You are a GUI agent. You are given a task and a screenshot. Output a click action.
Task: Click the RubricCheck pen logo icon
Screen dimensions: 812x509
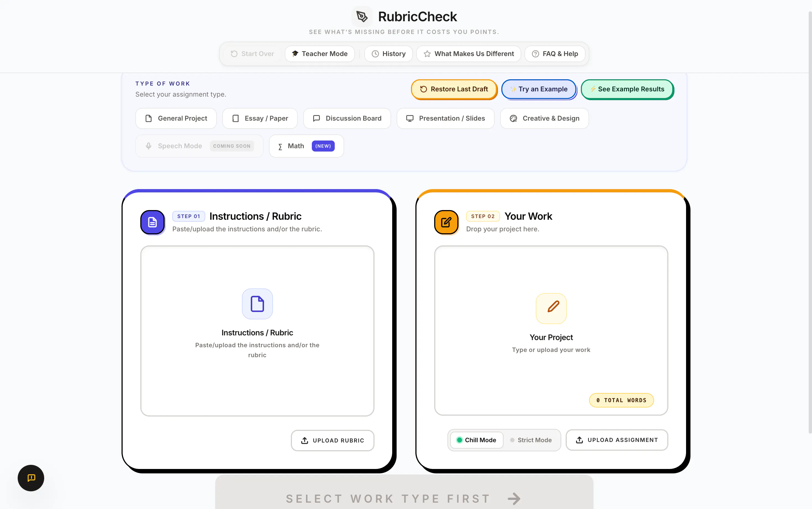pos(362,16)
